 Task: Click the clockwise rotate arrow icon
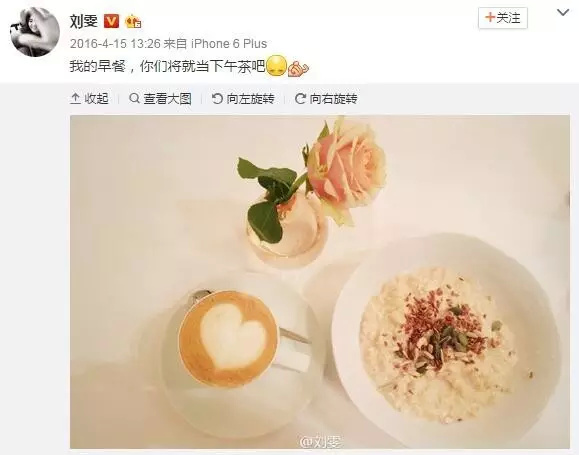tap(300, 99)
